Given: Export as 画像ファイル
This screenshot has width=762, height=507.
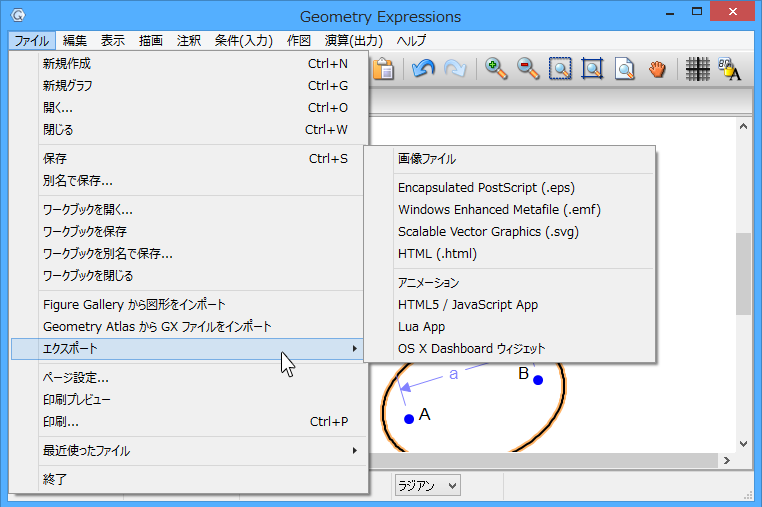Looking at the screenshot, I should 509,159.
